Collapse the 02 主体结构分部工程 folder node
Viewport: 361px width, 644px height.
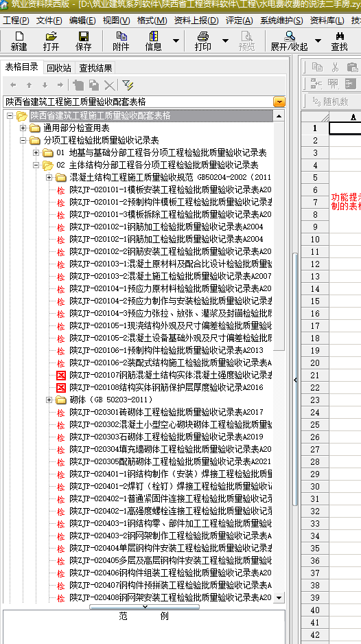(36, 165)
